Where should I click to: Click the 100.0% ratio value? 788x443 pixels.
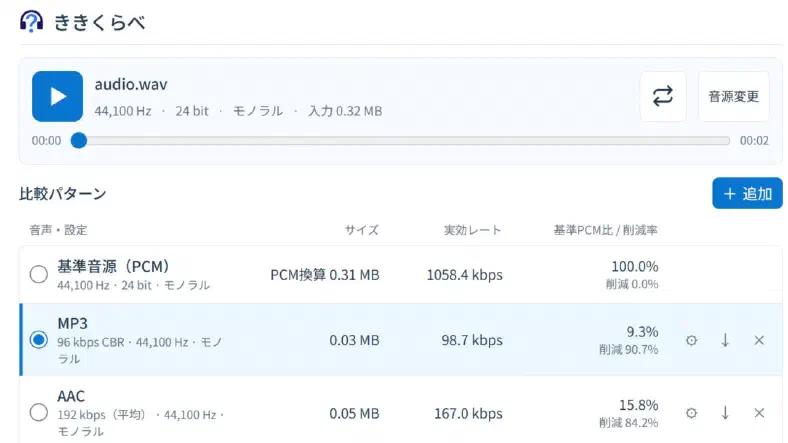[635, 266]
